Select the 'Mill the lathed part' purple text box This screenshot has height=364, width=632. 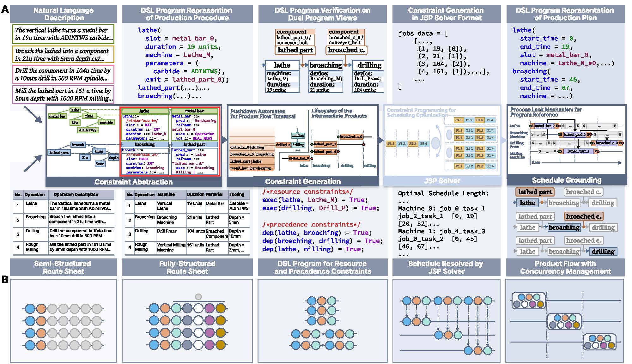[x=63, y=94]
